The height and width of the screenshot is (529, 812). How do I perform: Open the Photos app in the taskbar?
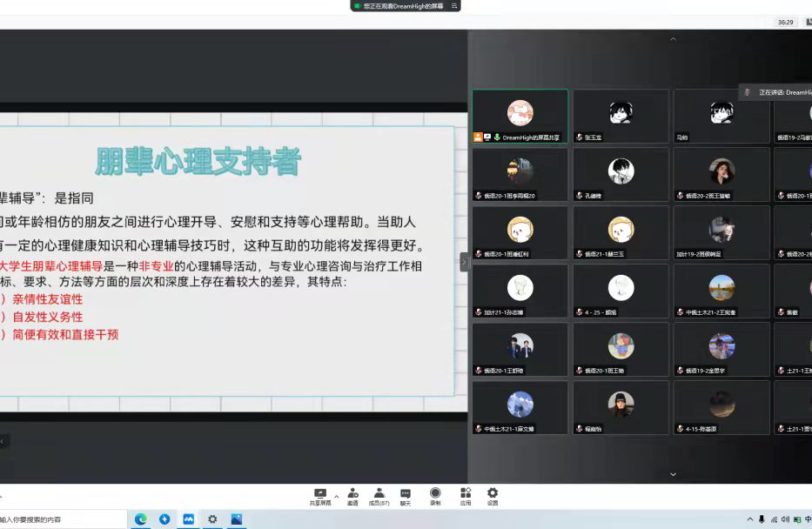(x=236, y=519)
